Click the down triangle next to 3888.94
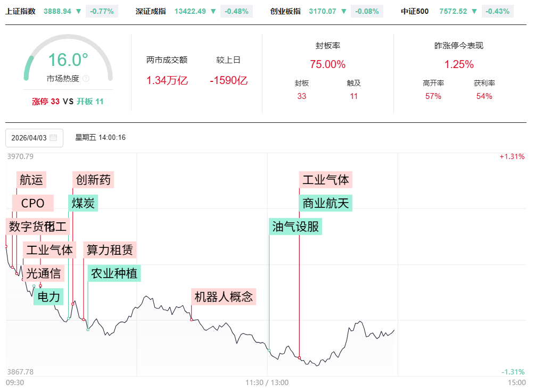The height and width of the screenshot is (392, 535). click(x=78, y=11)
